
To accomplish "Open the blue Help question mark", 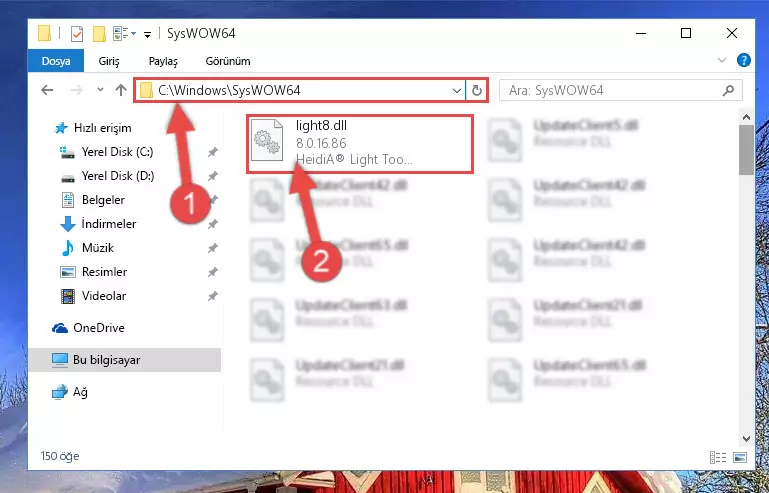I will click(743, 60).
